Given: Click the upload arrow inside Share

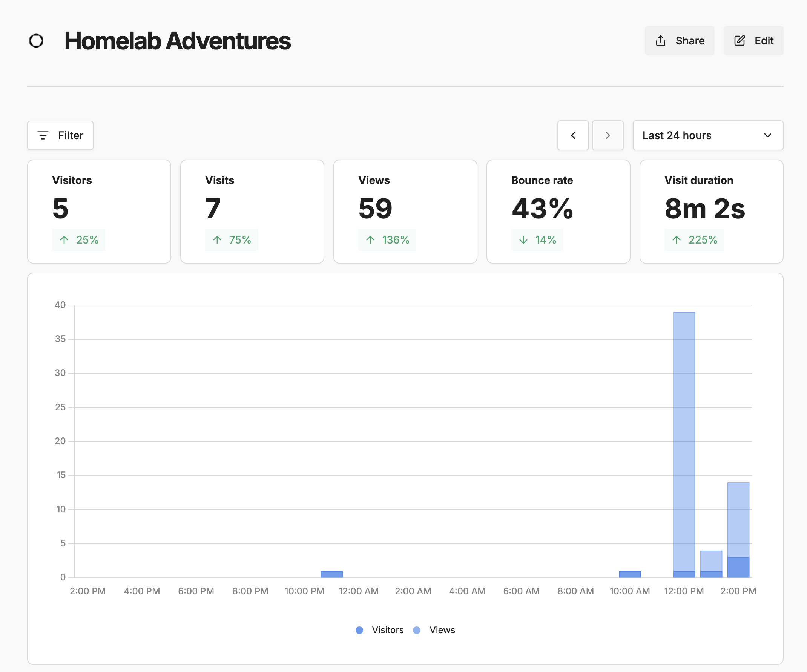Looking at the screenshot, I should tap(660, 40).
